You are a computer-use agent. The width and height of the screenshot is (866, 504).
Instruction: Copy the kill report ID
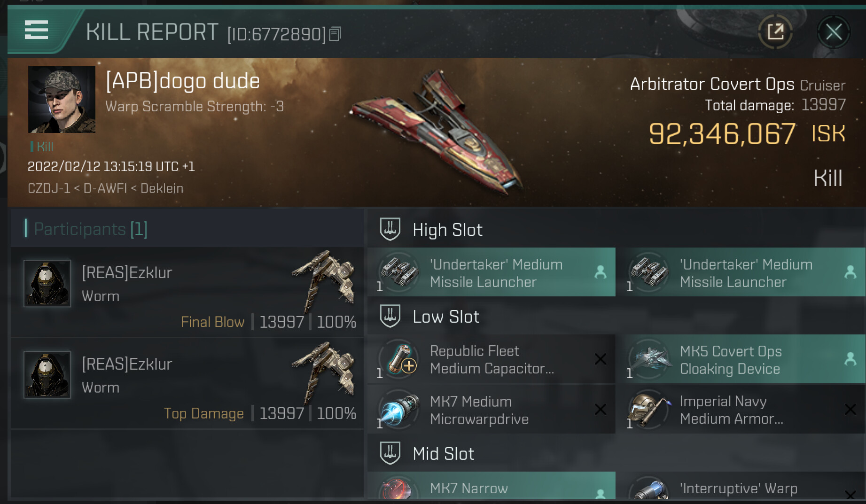335,34
